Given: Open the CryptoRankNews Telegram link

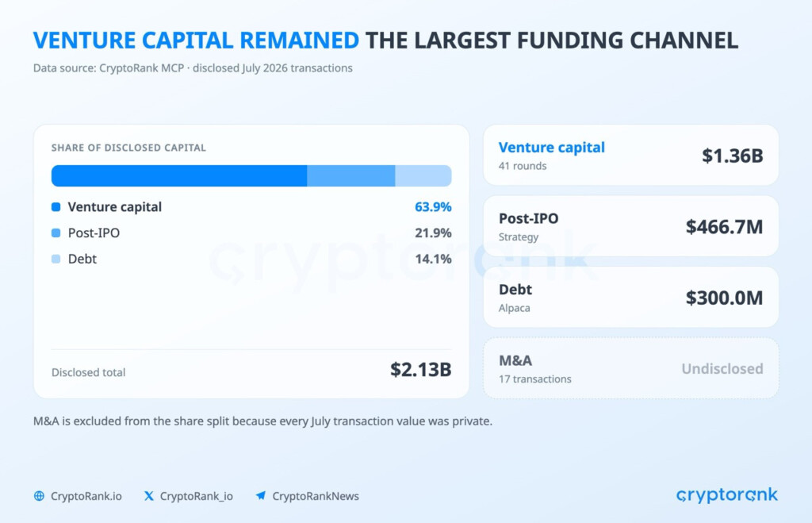Looking at the screenshot, I should tap(316, 496).
